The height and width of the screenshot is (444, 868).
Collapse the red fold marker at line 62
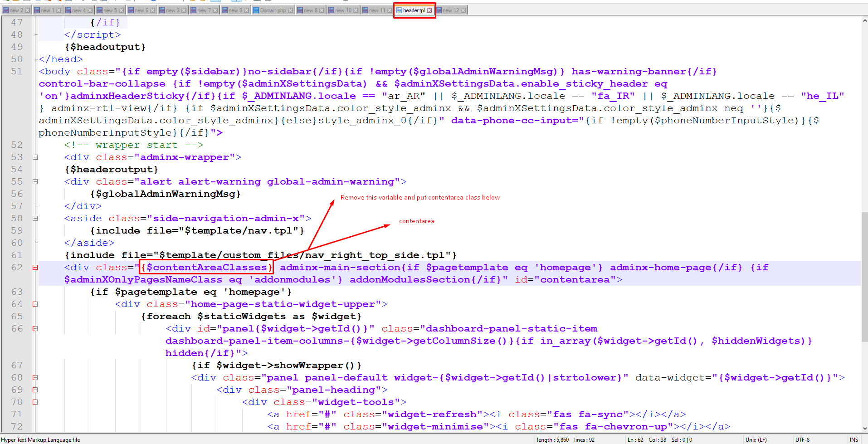35,268
